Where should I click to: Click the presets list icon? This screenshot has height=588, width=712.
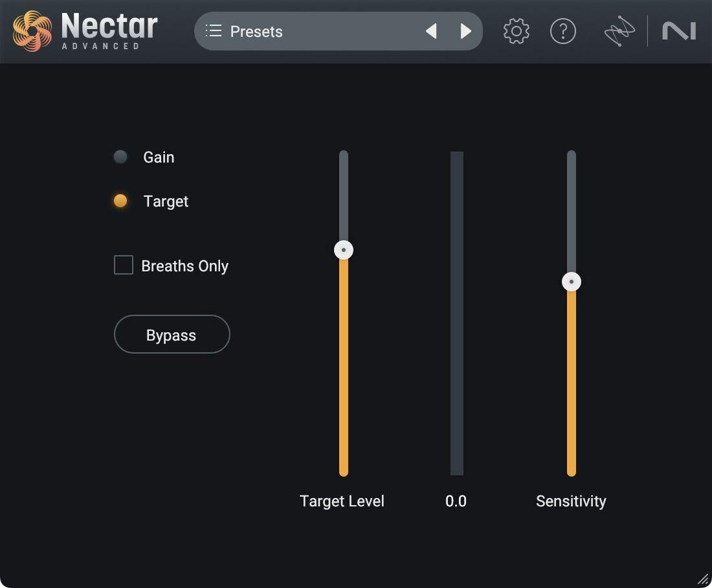click(214, 31)
